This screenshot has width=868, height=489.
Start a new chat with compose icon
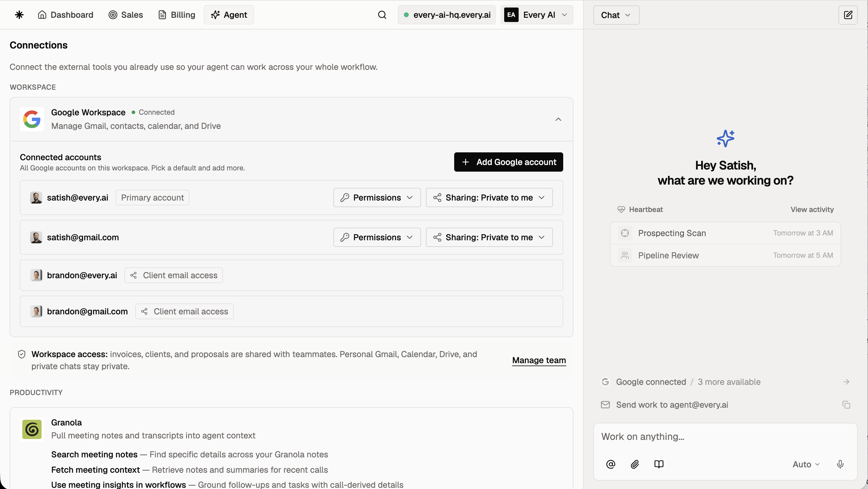(x=848, y=15)
